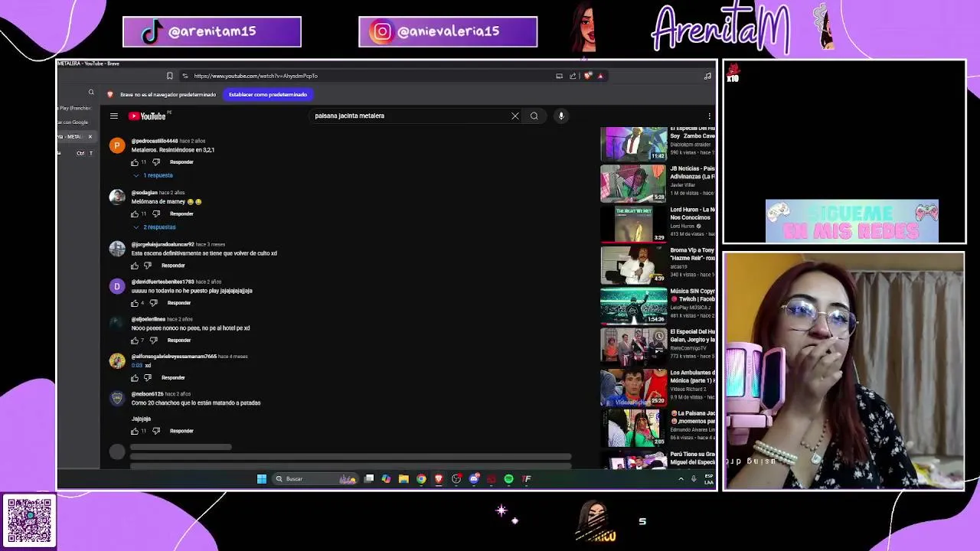The height and width of the screenshot is (551, 980).
Task: Click the ESP LAA language indicator
Action: [x=709, y=479]
